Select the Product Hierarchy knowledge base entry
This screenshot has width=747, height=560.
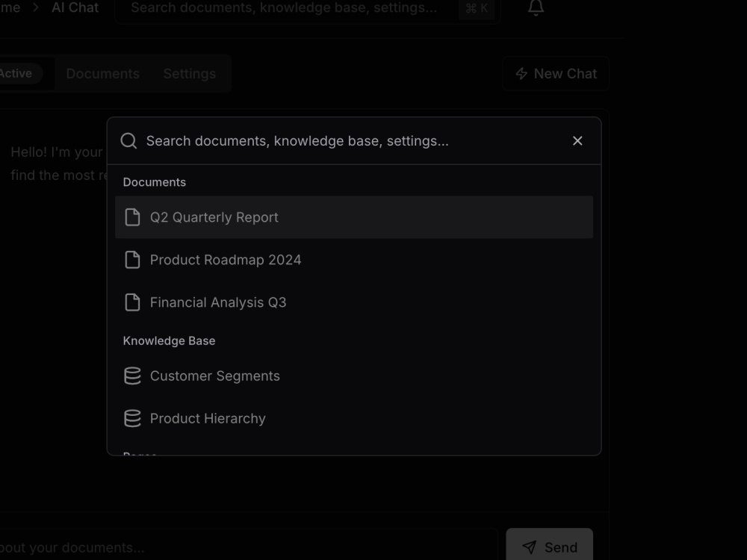tap(354, 418)
